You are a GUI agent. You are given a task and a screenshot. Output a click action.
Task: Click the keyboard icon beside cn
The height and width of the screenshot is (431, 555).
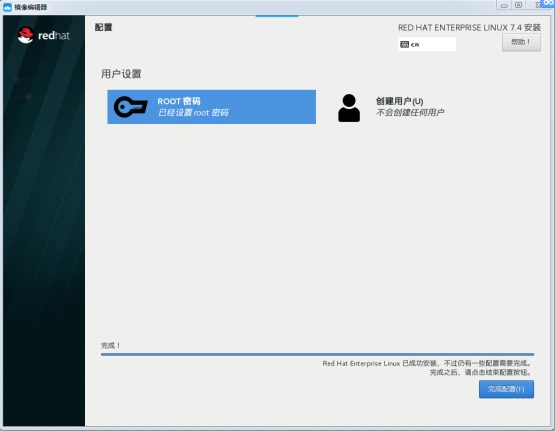click(404, 44)
